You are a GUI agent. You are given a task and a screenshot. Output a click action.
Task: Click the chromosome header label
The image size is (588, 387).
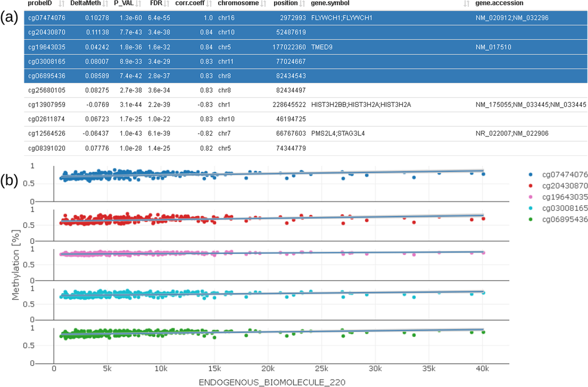[x=238, y=3]
